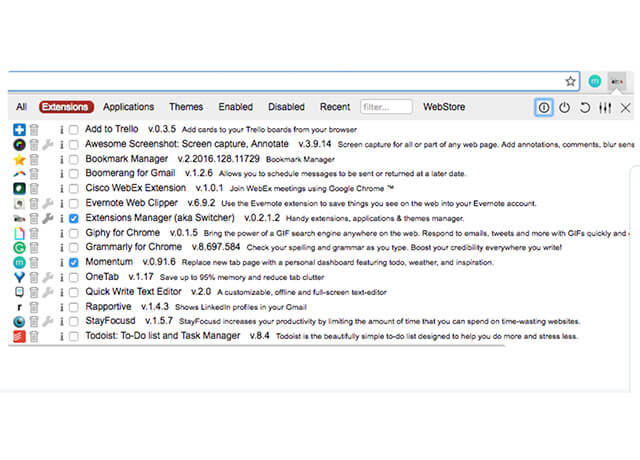This screenshot has height=460, width=640.
Task: Uncheck the Momentum extension checkbox
Action: coord(74,262)
